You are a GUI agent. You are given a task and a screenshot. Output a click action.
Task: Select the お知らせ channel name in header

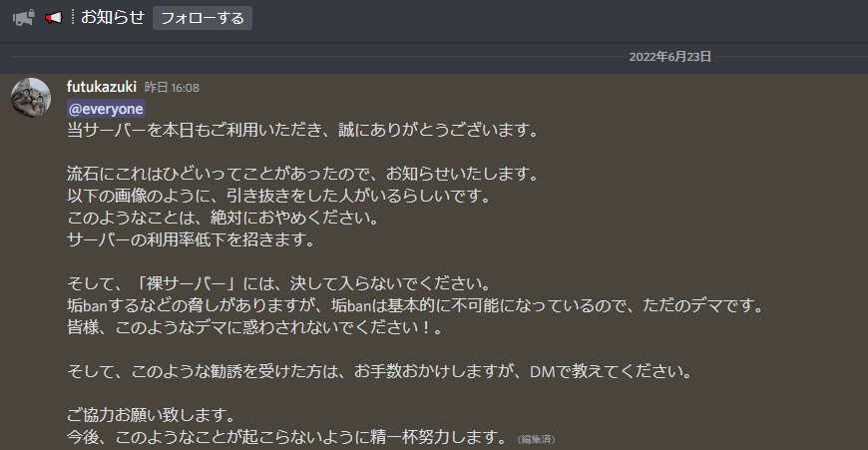coord(113,17)
